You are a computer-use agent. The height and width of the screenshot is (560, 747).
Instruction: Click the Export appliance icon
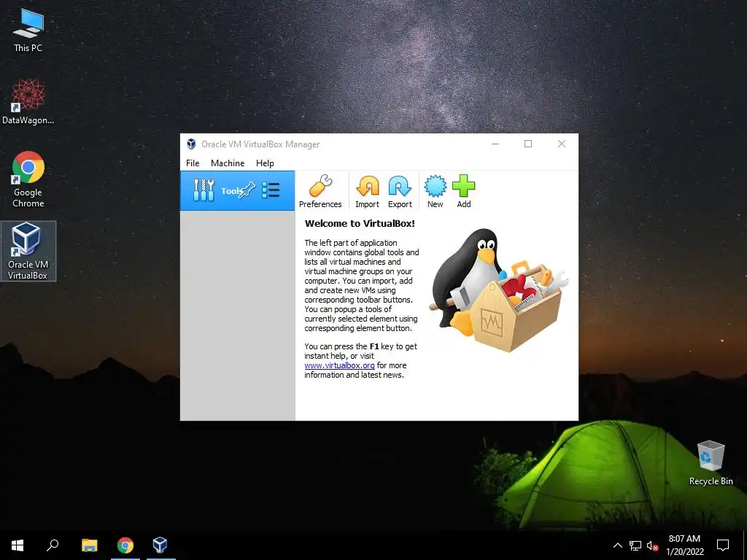tap(400, 192)
